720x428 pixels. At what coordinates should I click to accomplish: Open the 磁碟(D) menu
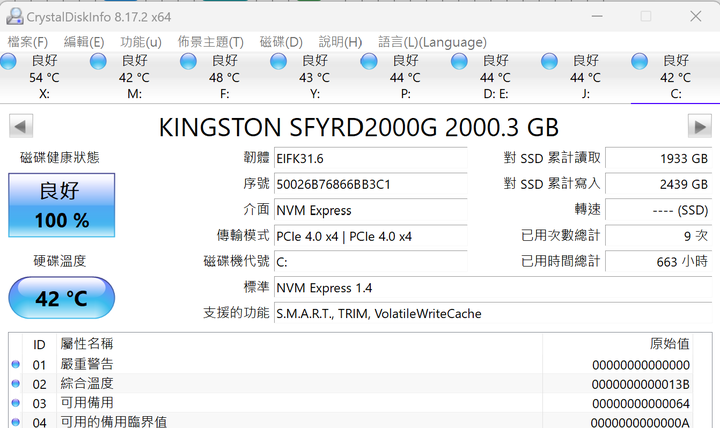[281, 42]
